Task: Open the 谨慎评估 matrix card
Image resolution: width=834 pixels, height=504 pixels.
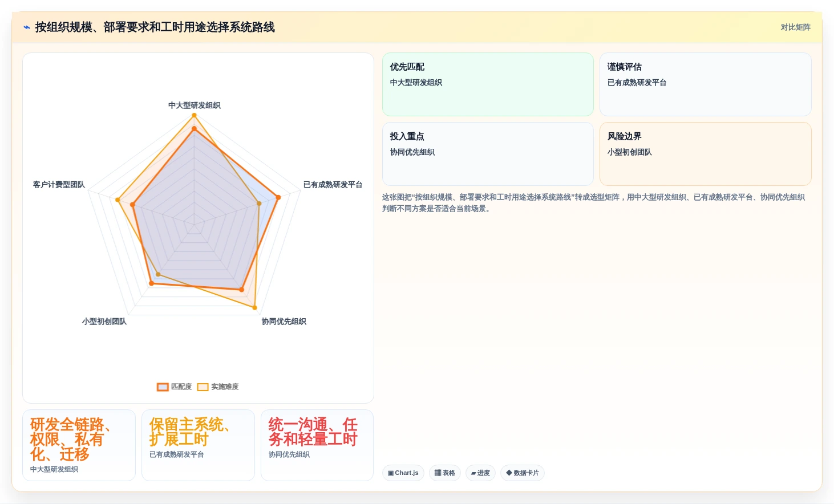Action: pyautogui.click(x=705, y=84)
